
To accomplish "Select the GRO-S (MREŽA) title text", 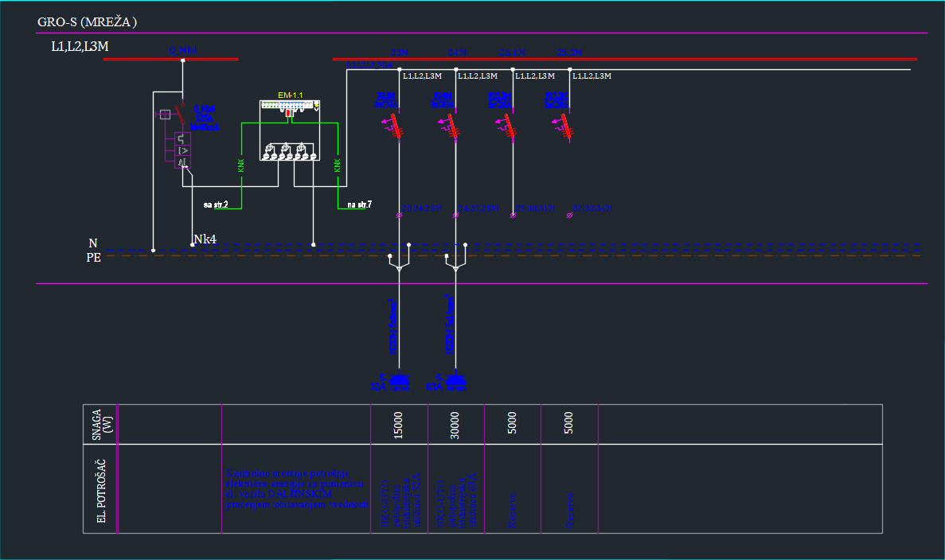I will pos(87,22).
